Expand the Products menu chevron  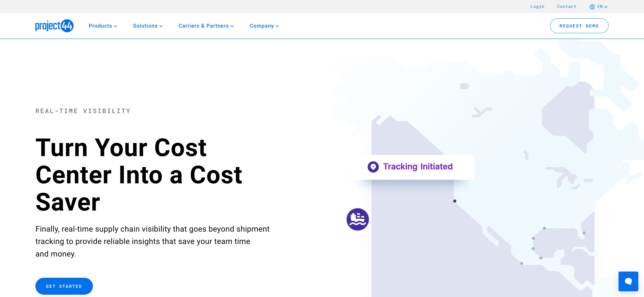click(x=116, y=26)
